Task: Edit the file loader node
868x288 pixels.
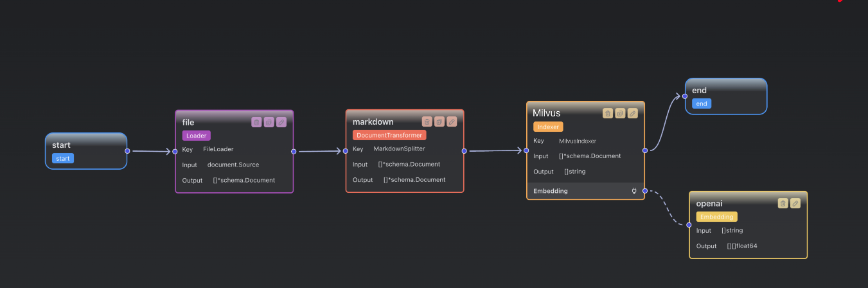Action: (281, 122)
